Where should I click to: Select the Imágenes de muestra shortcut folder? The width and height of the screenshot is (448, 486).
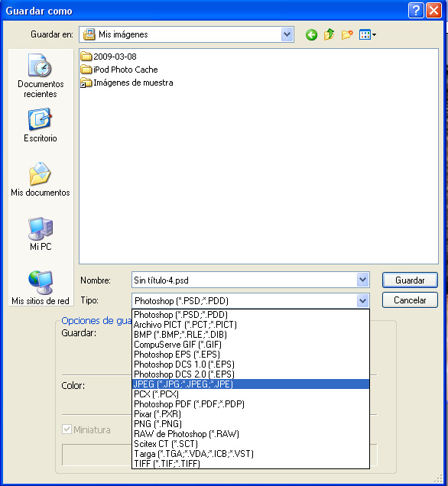coord(126,83)
